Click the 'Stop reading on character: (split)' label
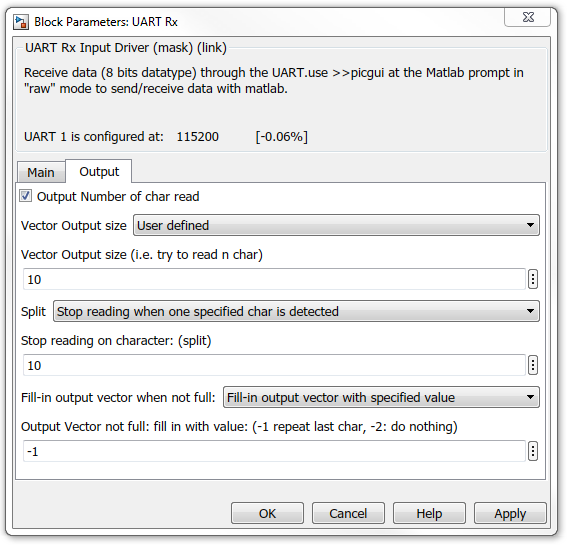 tap(116, 341)
